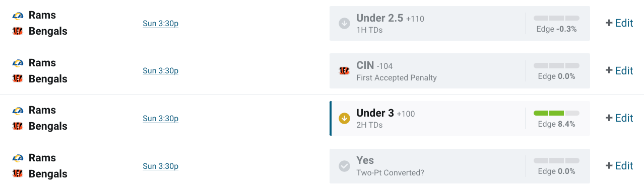The image size is (644, 189).
Task: Click the Rams logo in third row
Action: [x=18, y=111]
